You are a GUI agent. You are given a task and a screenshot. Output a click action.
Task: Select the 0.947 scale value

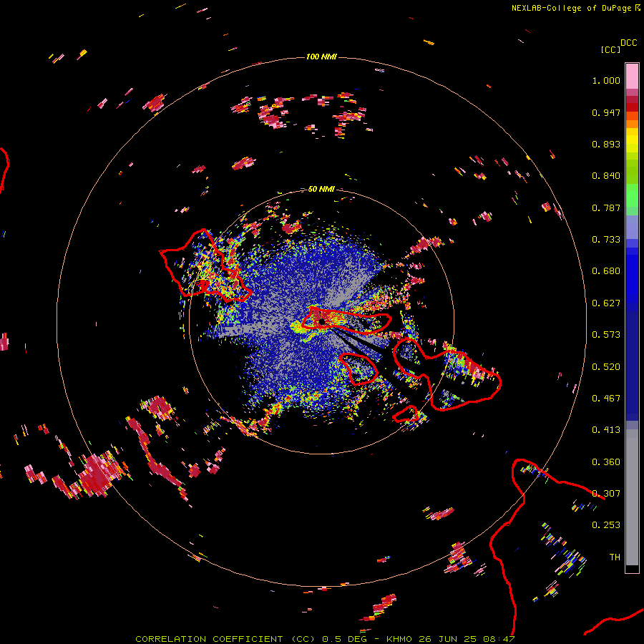tap(606, 112)
